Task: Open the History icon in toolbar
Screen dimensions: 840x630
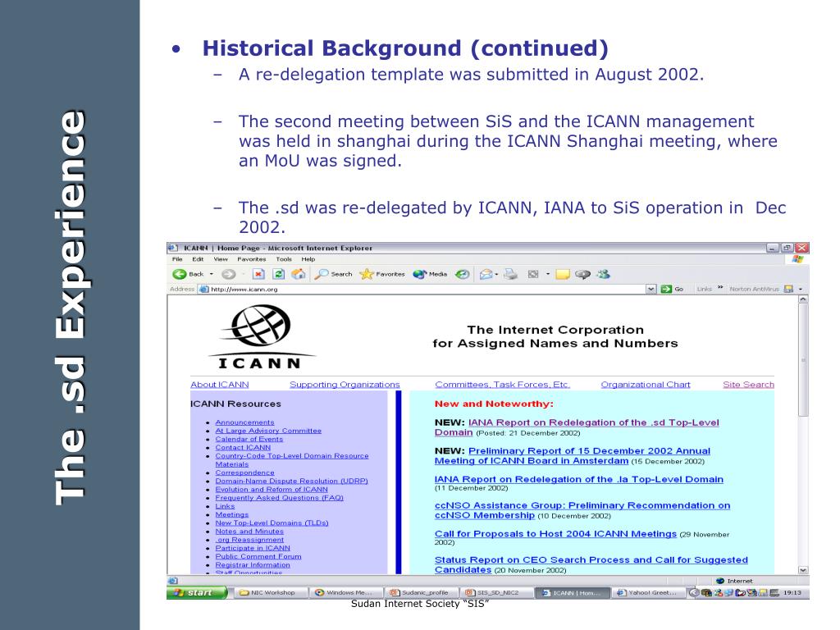Action: pyautogui.click(x=463, y=274)
